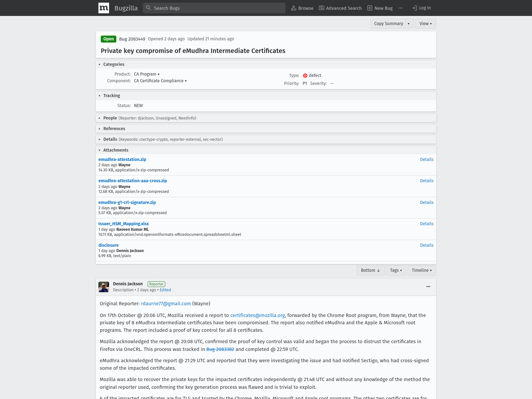
Task: Open the Copy Summary dropdown arrow
Action: 409,23
